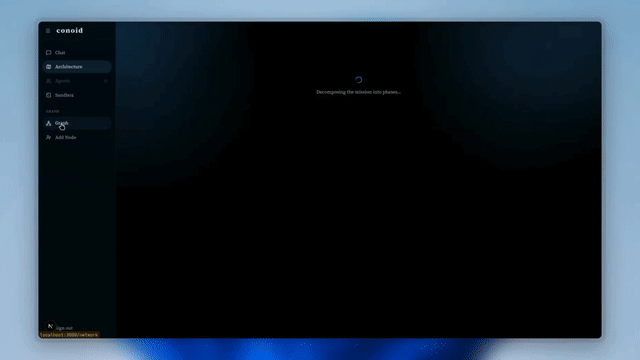Click the Agents people icon
640x360 pixels.
point(49,81)
